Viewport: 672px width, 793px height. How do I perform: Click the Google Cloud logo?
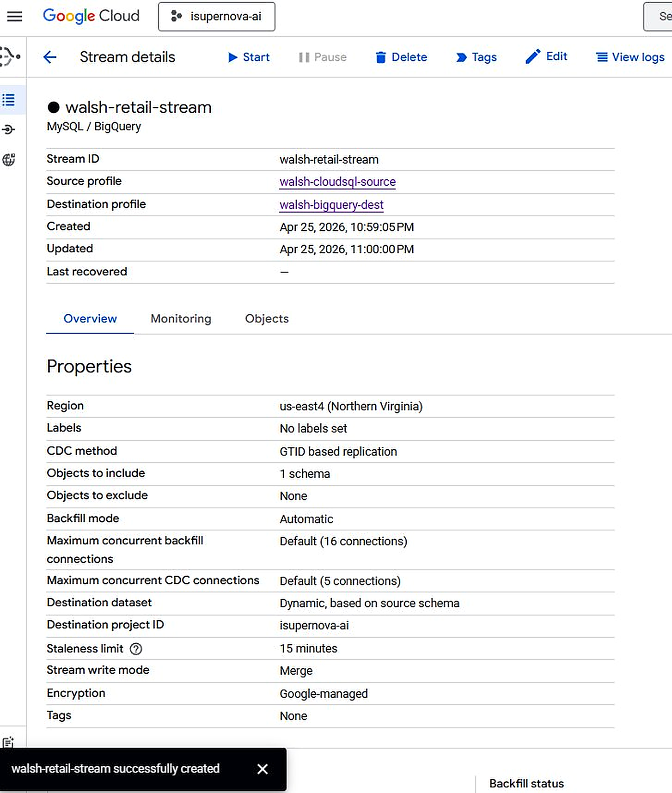point(91,16)
